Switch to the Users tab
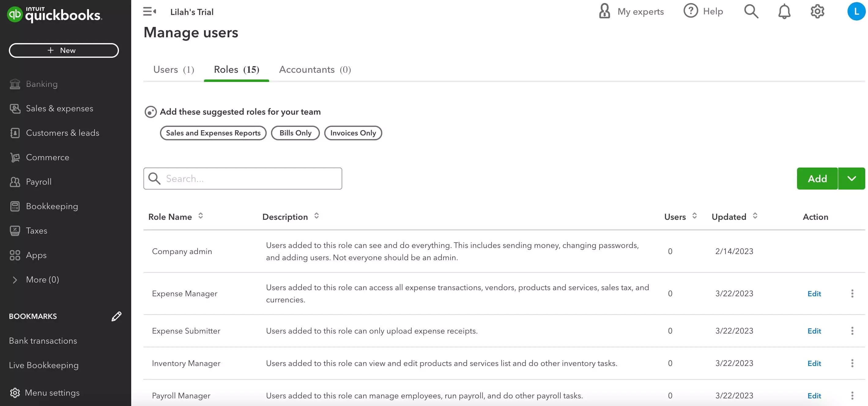This screenshot has width=868, height=406. point(173,70)
